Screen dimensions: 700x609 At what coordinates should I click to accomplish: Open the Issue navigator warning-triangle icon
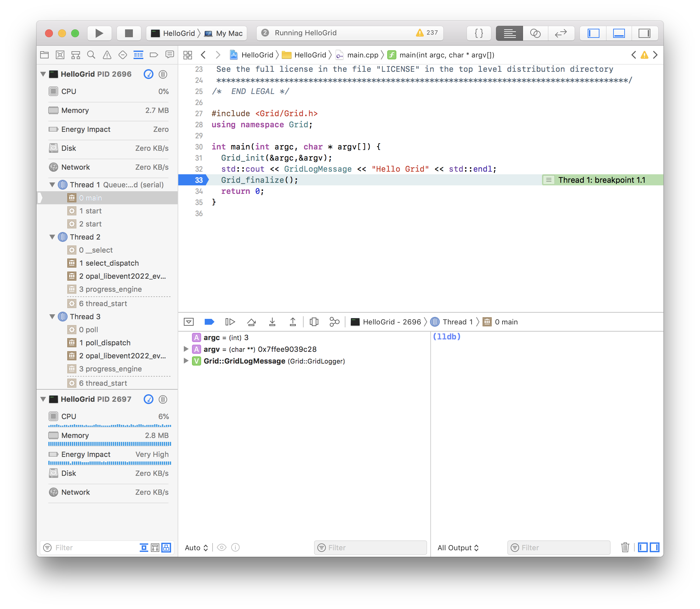pyautogui.click(x=107, y=55)
